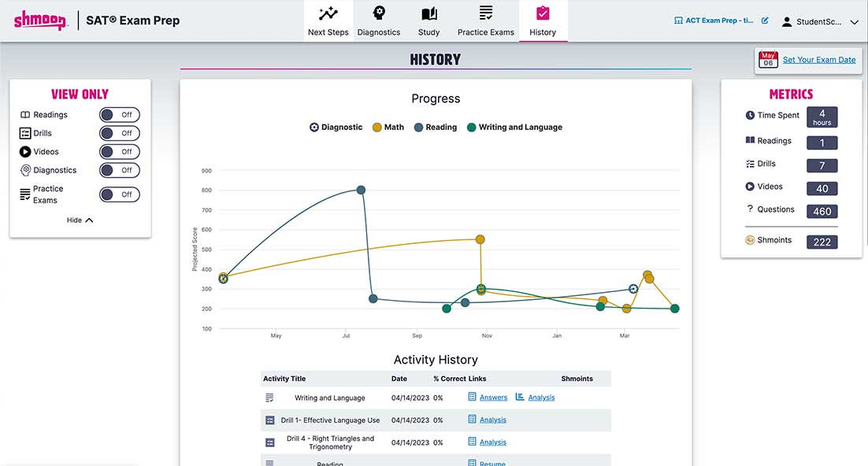Switch on the Practice Exams filter toggle
Viewport: 868px width, 466px height.
coord(119,194)
